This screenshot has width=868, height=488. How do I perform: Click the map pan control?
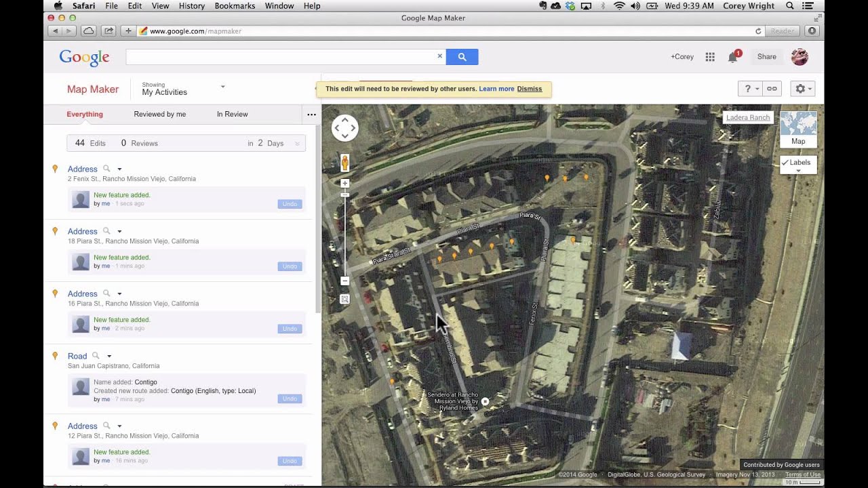(x=344, y=127)
